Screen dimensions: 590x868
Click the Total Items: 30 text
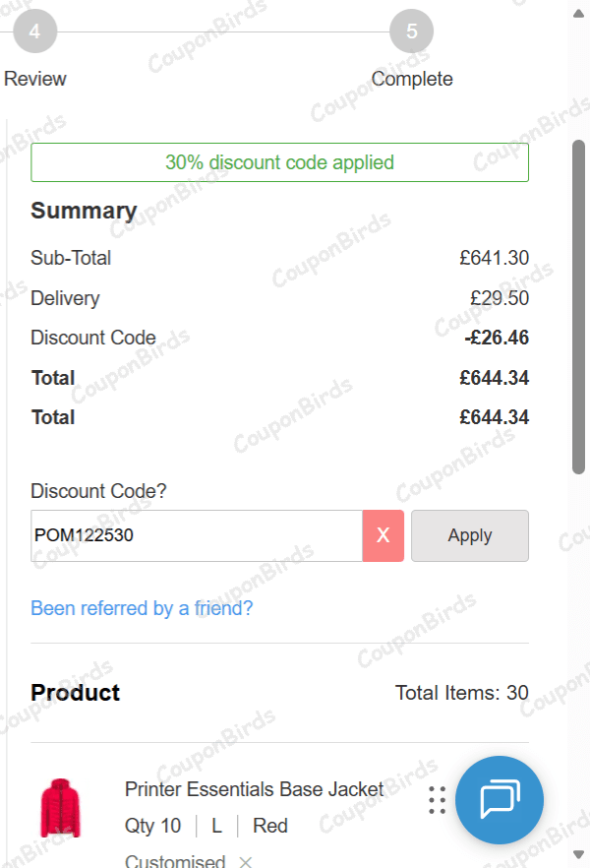[x=461, y=693]
